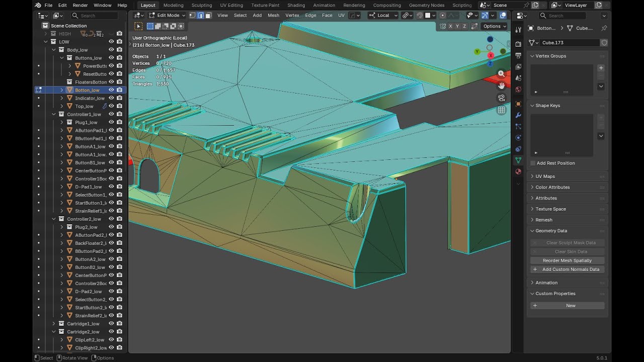Image resolution: width=644 pixels, height=362 pixels.
Task: Click Reorder Mesh Spatially button
Action: tap(567, 260)
